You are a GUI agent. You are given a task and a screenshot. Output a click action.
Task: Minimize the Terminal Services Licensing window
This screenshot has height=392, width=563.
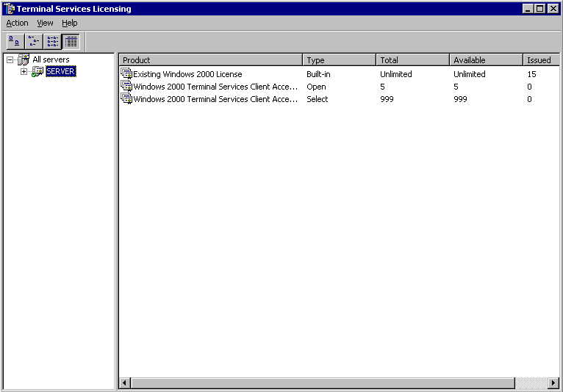tap(528, 9)
